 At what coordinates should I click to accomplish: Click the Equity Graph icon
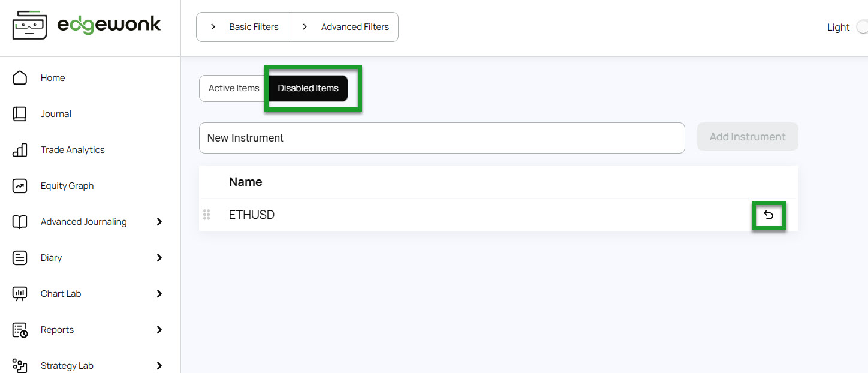(x=20, y=186)
